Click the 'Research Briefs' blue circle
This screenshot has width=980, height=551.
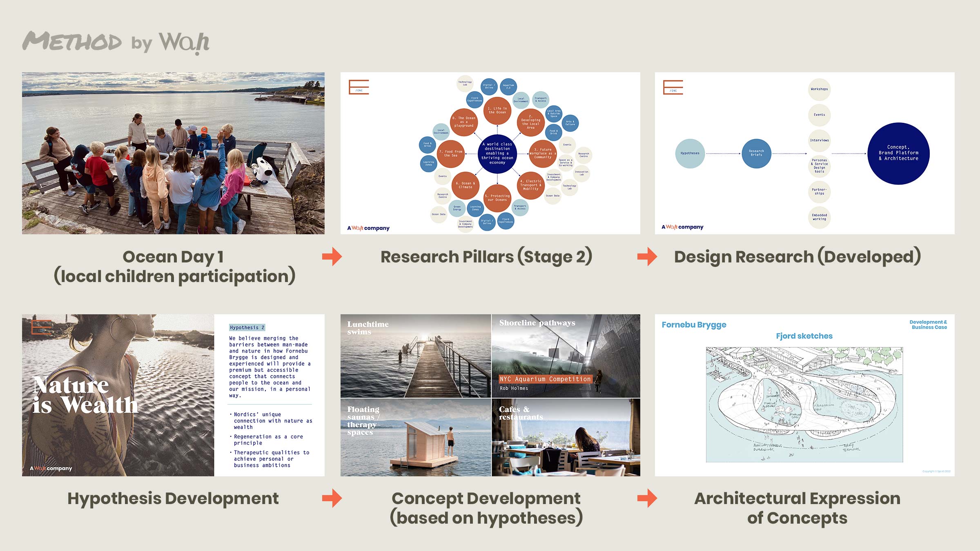(x=756, y=153)
